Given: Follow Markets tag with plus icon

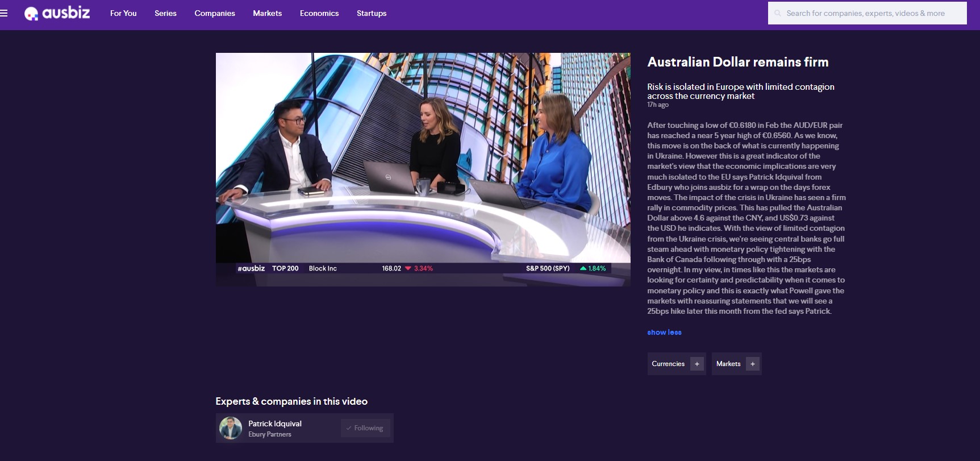Looking at the screenshot, I should 753,364.
